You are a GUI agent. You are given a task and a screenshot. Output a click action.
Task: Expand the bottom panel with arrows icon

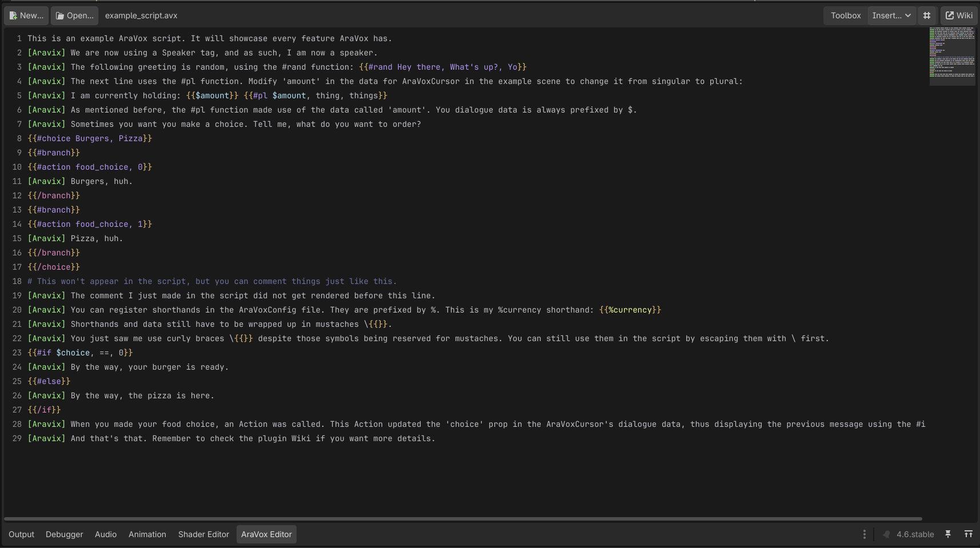(x=968, y=534)
